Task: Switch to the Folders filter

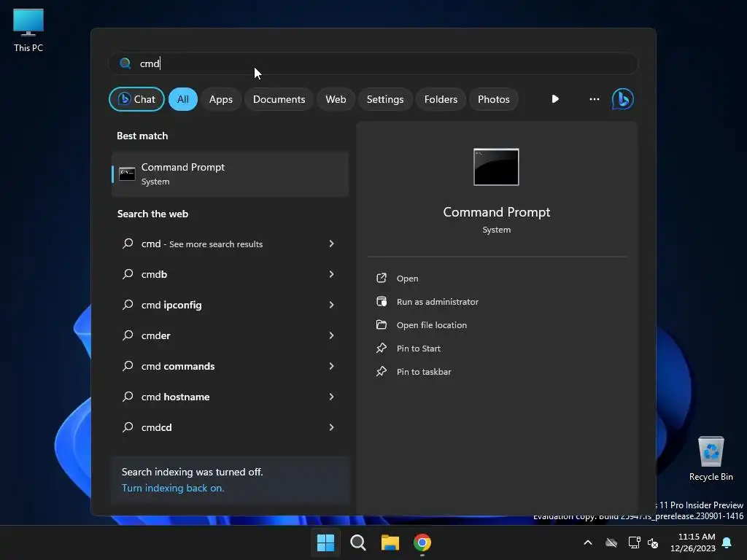Action: pos(441,99)
